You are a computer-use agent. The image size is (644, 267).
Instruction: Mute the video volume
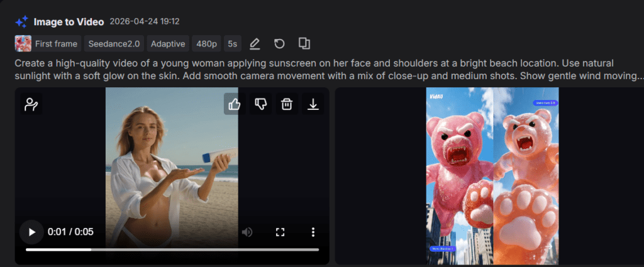point(247,232)
